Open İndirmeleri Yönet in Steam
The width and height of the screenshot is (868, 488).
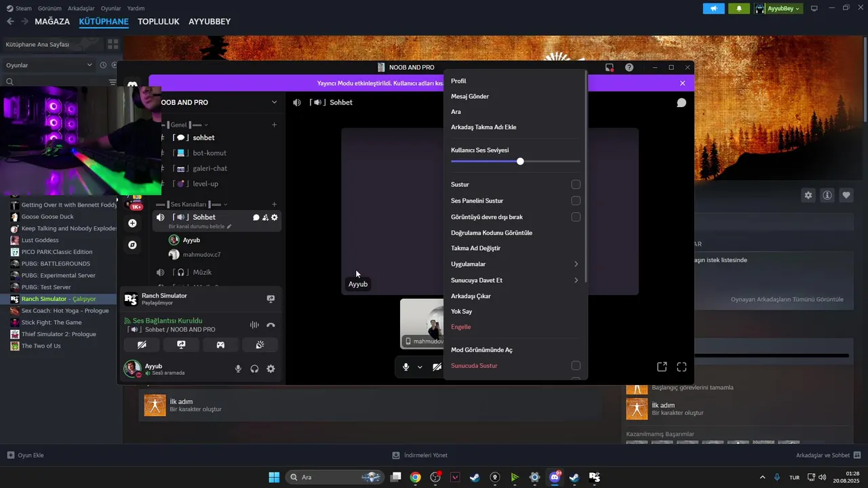(420, 455)
